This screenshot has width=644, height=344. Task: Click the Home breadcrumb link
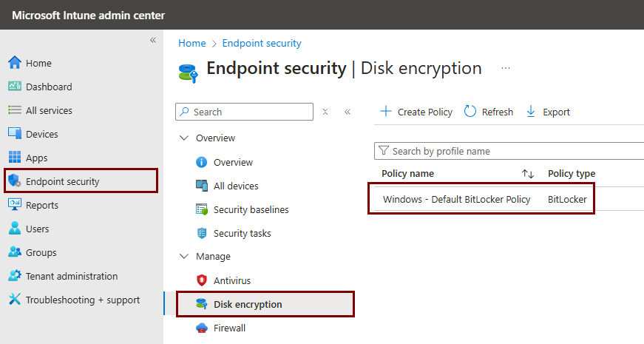tap(191, 44)
